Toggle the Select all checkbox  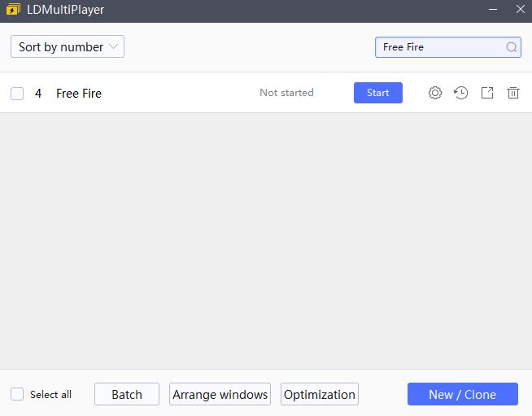pos(17,394)
